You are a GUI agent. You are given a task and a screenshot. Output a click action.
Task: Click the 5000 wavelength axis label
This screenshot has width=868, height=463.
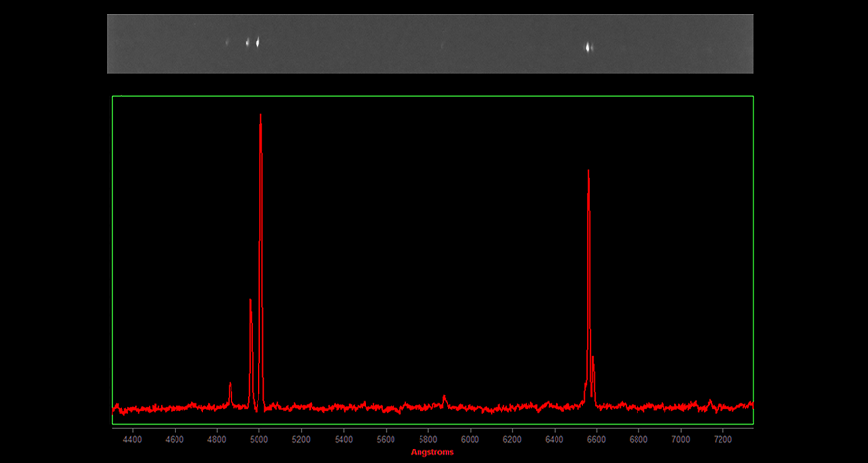pos(258,439)
